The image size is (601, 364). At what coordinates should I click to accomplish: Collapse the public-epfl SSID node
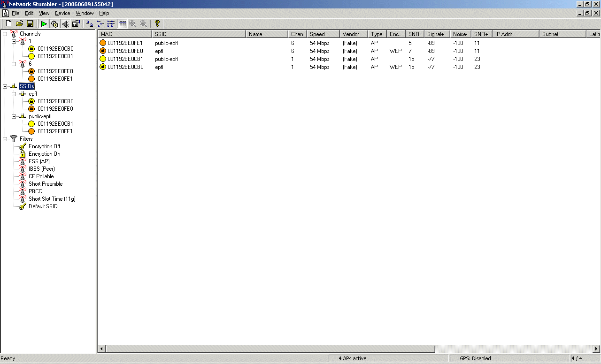(14, 116)
